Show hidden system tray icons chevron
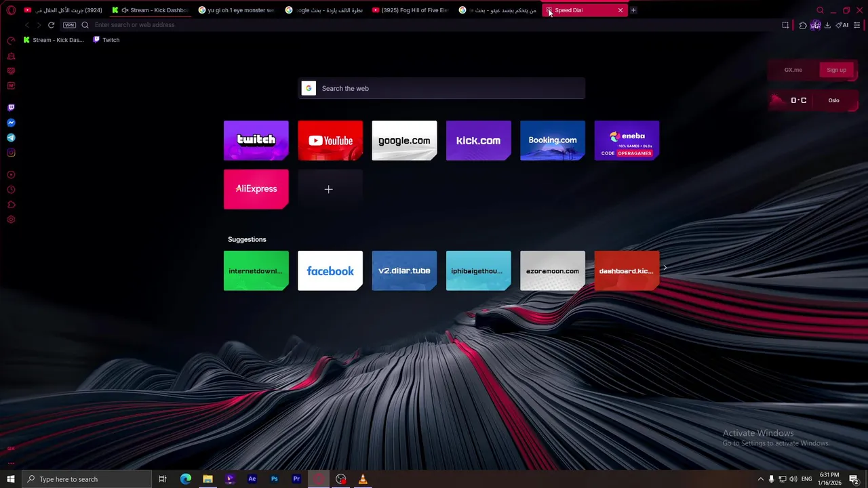Image resolution: width=868 pixels, height=488 pixels. coord(760,479)
